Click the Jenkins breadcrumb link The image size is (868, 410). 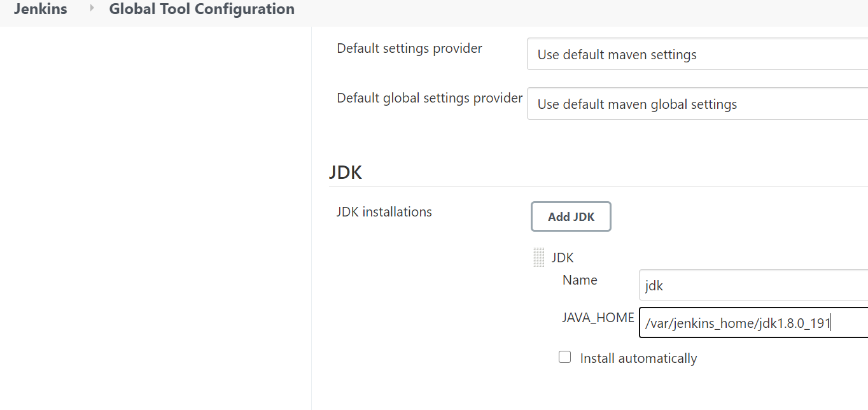click(40, 10)
